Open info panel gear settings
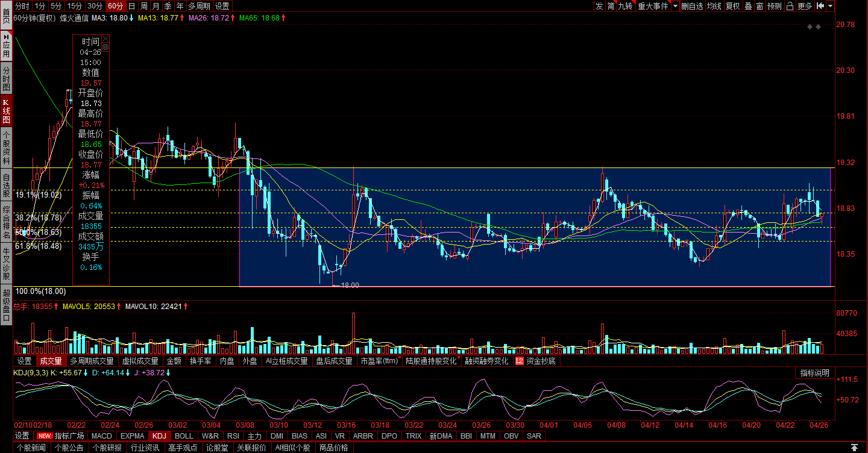Image resolution: width=868 pixels, height=453 pixels. 105,46
